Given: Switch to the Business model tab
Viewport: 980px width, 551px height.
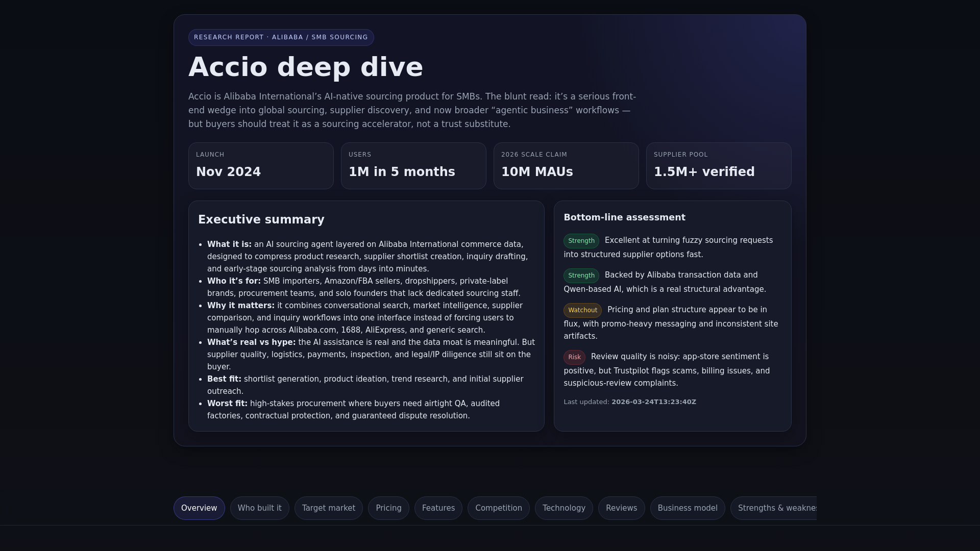Looking at the screenshot, I should point(688,508).
